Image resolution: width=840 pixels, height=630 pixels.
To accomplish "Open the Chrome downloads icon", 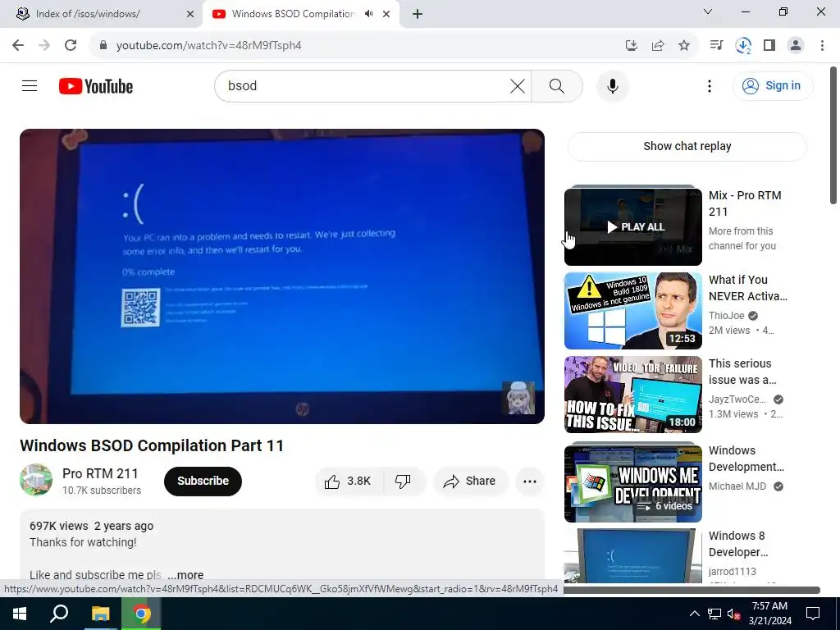I will (x=743, y=46).
